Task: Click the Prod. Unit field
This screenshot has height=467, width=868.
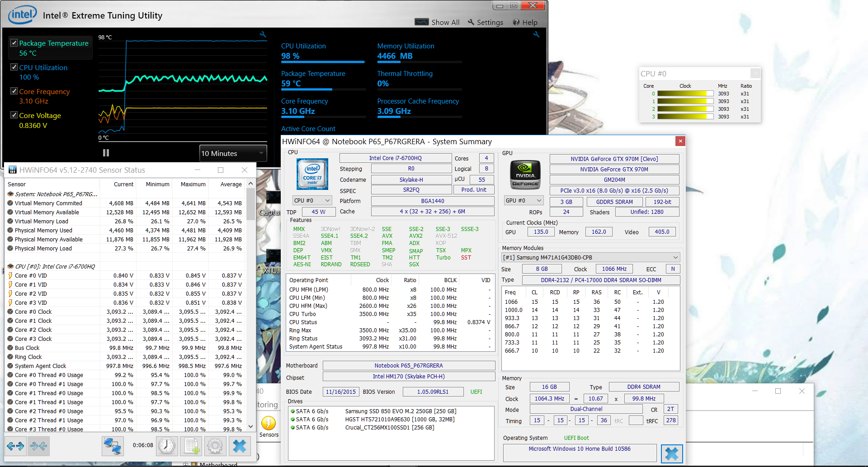Action: pyautogui.click(x=474, y=190)
